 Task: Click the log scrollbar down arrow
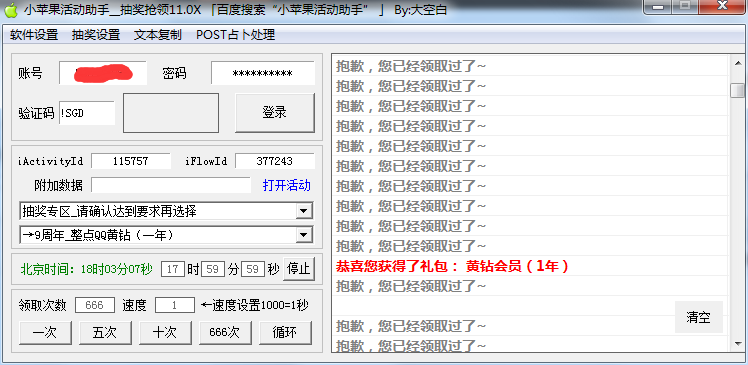click(x=737, y=344)
